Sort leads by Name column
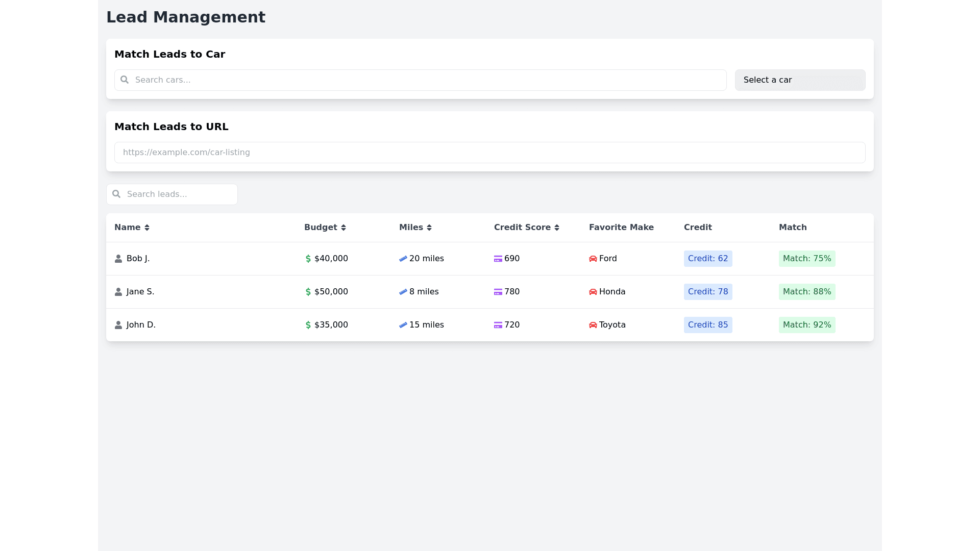 pos(132,228)
